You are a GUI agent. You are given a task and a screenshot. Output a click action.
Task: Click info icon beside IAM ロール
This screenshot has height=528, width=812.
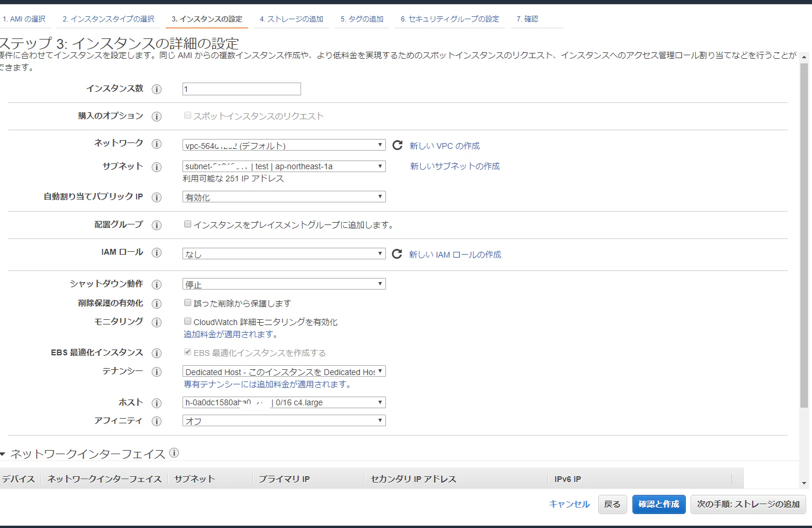pos(156,253)
